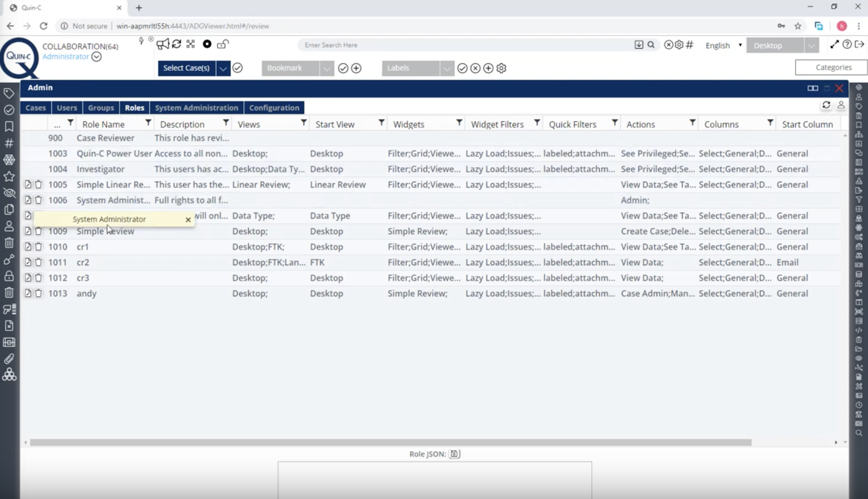This screenshot has height=499, width=868.
Task: Expand the Labels dropdown arrow
Action: (x=446, y=68)
